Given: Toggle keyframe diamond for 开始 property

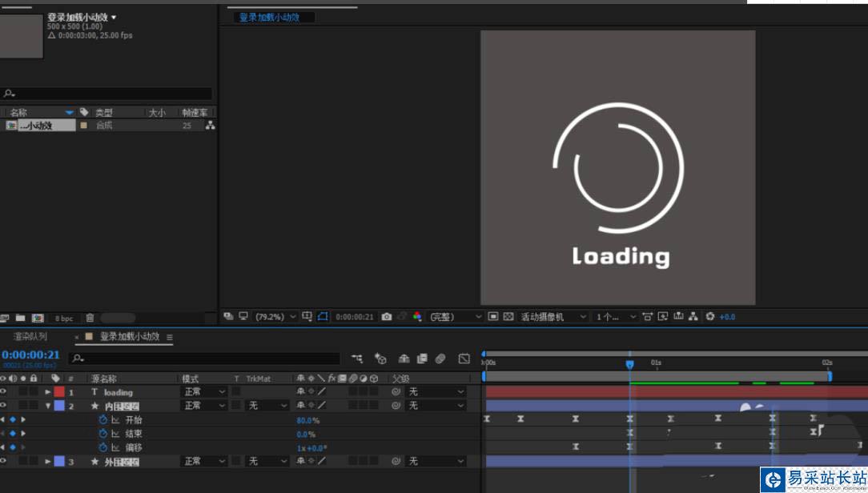Looking at the screenshot, I should click(13, 420).
